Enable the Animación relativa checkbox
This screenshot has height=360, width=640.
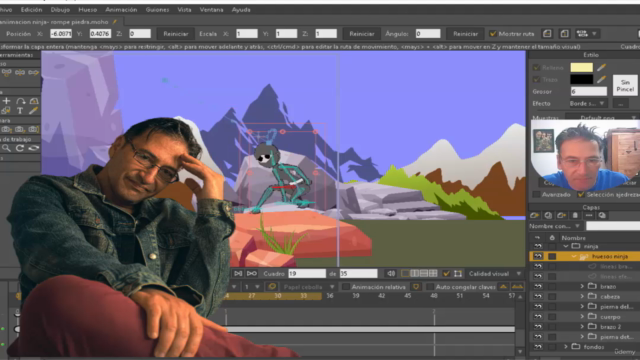point(345,287)
